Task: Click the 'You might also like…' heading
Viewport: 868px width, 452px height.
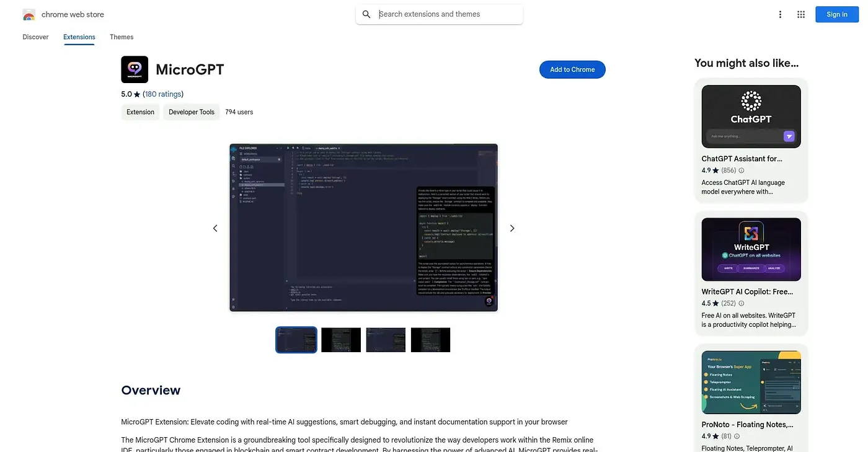Action: [746, 63]
